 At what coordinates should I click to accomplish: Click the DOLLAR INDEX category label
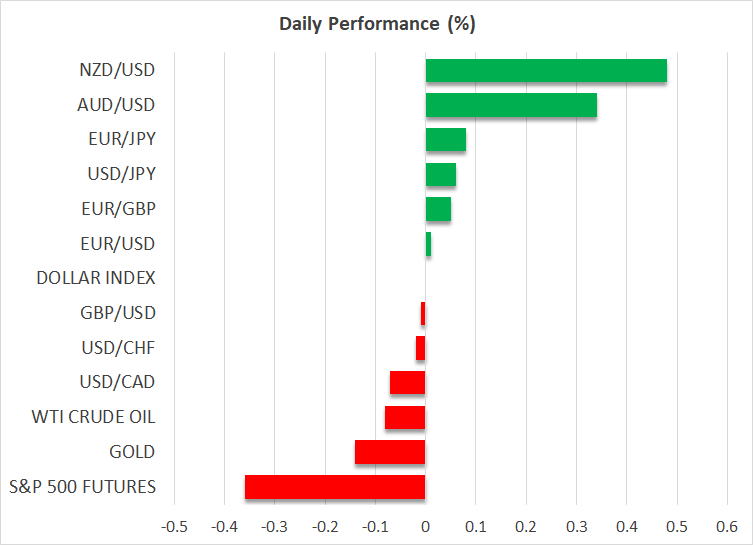pyautogui.click(x=96, y=278)
